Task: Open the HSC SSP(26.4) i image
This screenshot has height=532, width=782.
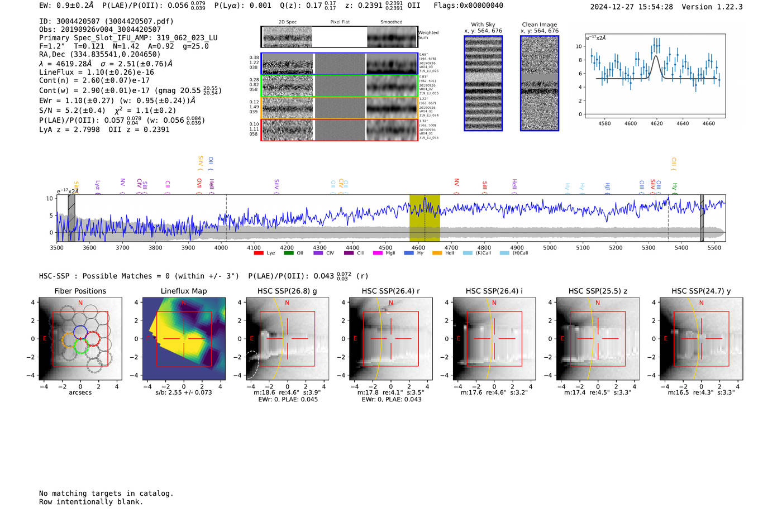Action: (x=494, y=339)
